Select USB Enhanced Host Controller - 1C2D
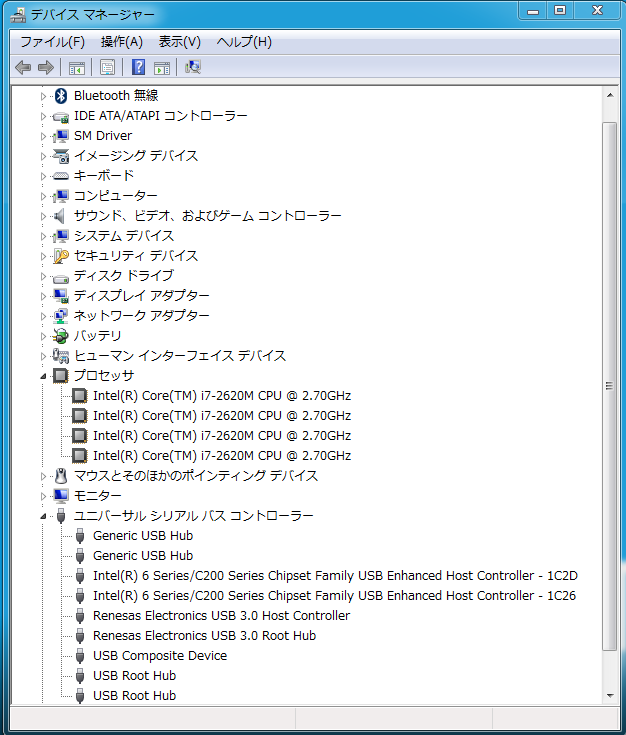The width and height of the screenshot is (626, 735). pyautogui.click(x=335, y=576)
